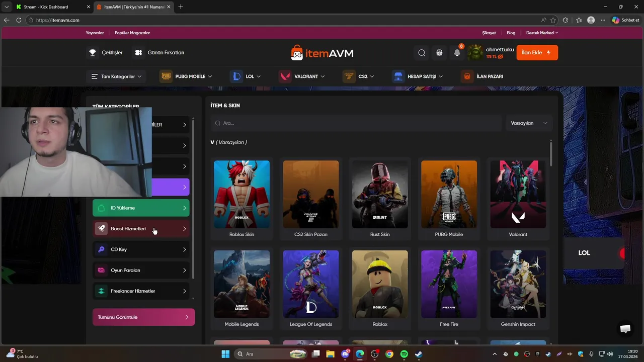Open the live chat bubble
Viewport: 644px width, 362px height.
coord(625,329)
